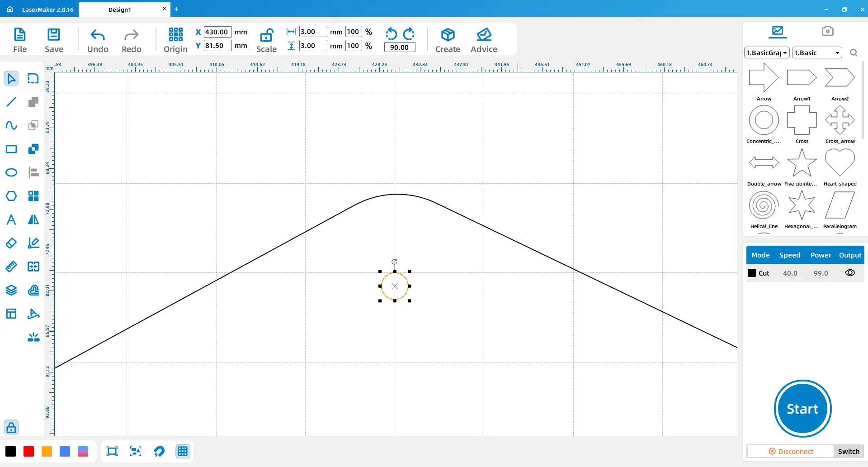This screenshot has height=467, width=868.
Task: Select the Rectangle tool
Action: point(11,149)
